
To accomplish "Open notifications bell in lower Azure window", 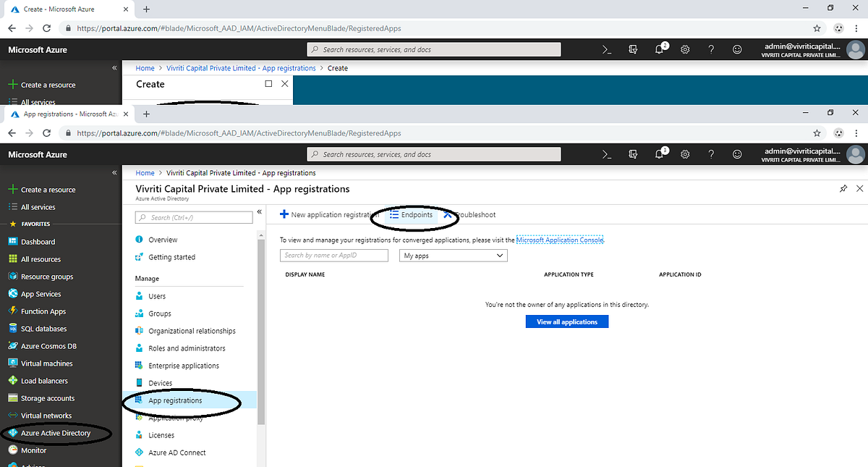I will [x=660, y=154].
